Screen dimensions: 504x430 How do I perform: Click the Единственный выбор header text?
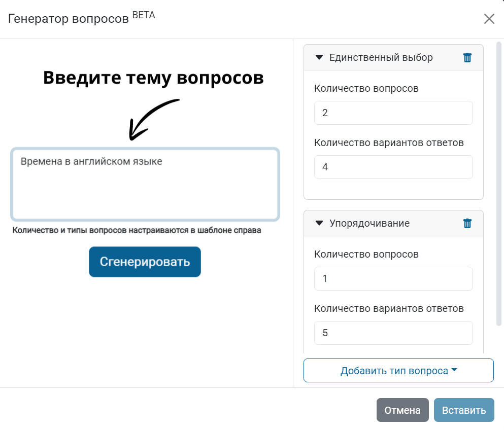tap(381, 57)
